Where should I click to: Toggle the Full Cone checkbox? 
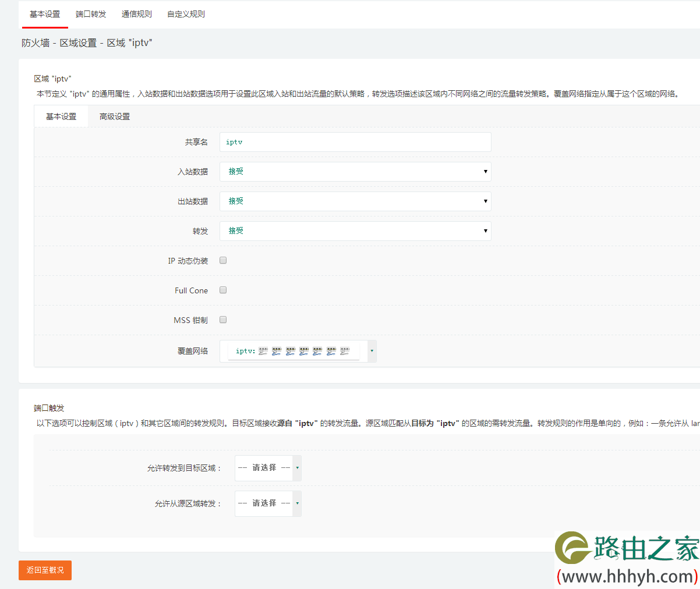pos(223,290)
